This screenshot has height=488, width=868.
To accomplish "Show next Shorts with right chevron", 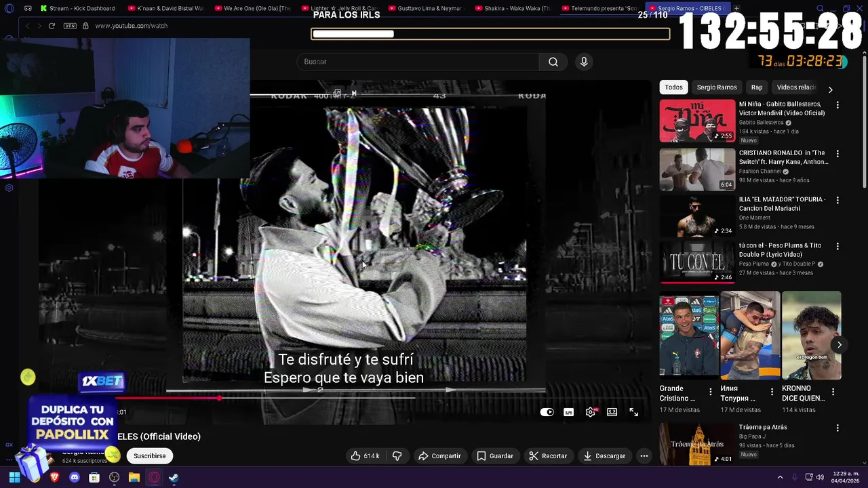I will [839, 344].
